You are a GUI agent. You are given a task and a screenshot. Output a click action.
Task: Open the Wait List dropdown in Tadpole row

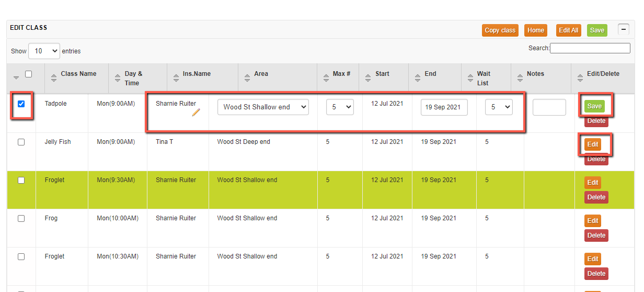499,107
